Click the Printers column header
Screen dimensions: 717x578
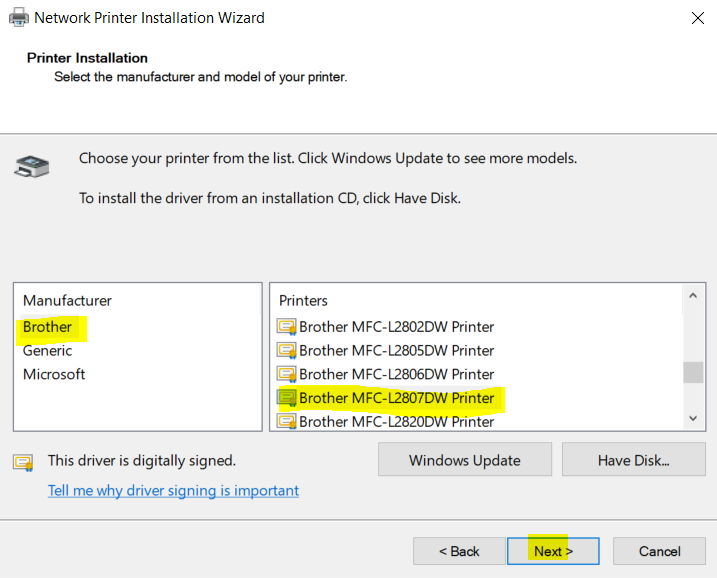303,300
